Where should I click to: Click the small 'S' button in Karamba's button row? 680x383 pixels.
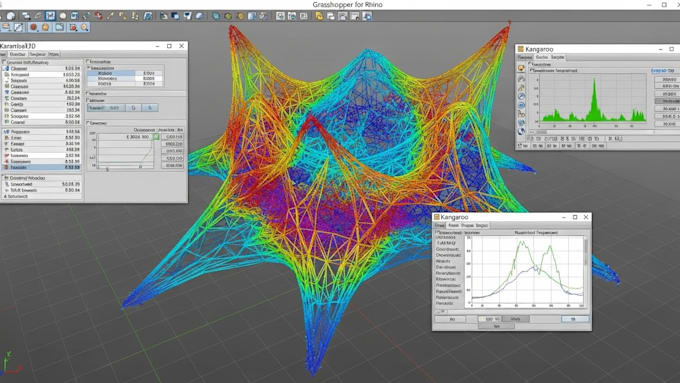tap(150, 108)
